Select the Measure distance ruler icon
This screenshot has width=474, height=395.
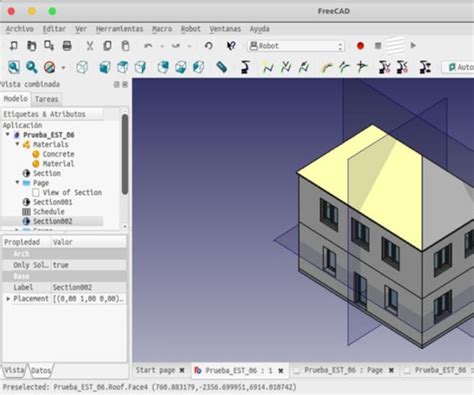pyautogui.click(x=222, y=67)
